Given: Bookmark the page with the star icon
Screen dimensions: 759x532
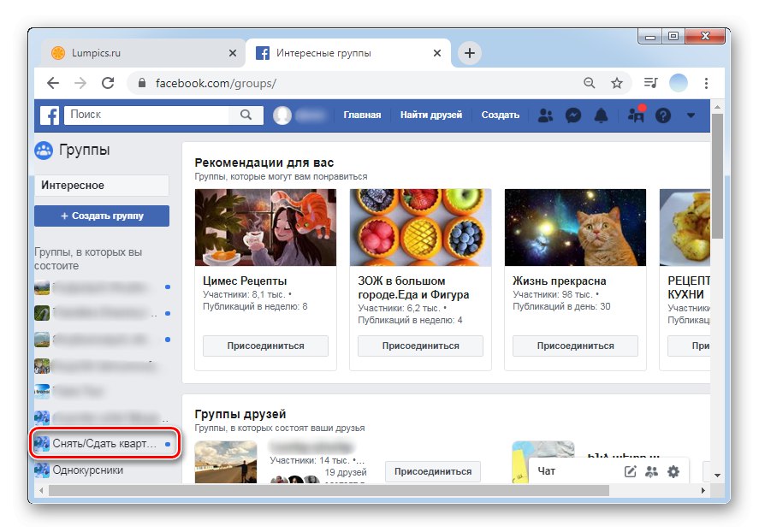Looking at the screenshot, I should pyautogui.click(x=617, y=83).
